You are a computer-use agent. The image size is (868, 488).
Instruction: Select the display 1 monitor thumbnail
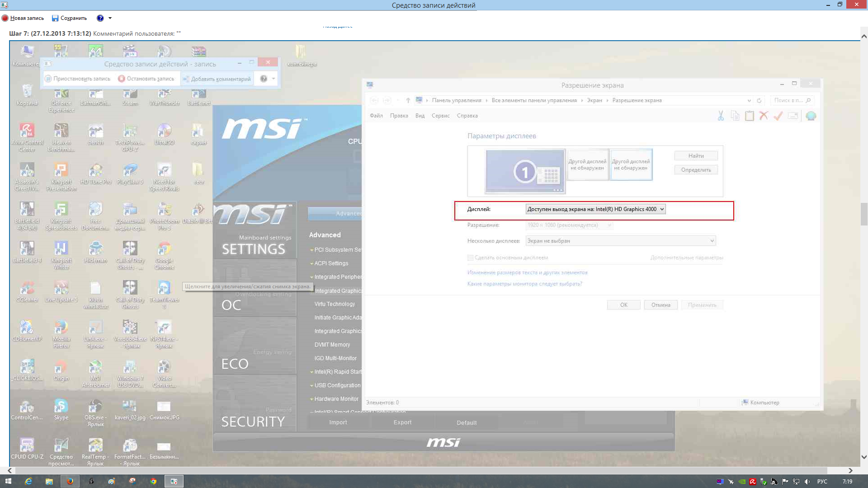(525, 172)
